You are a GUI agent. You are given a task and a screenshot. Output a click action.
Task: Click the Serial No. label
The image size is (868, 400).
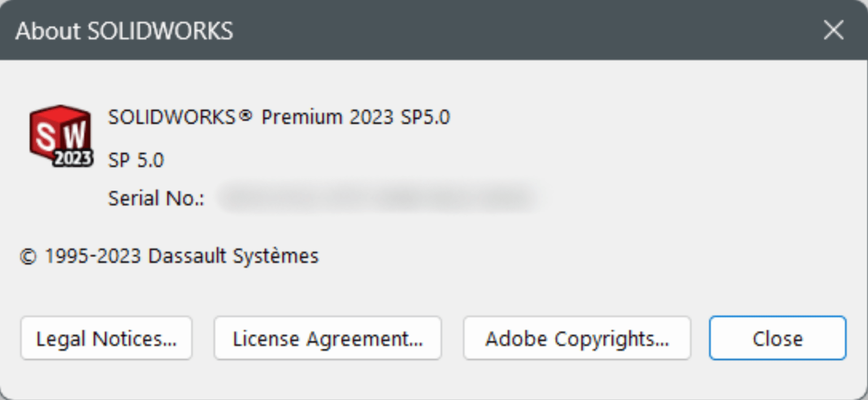pyautogui.click(x=155, y=198)
